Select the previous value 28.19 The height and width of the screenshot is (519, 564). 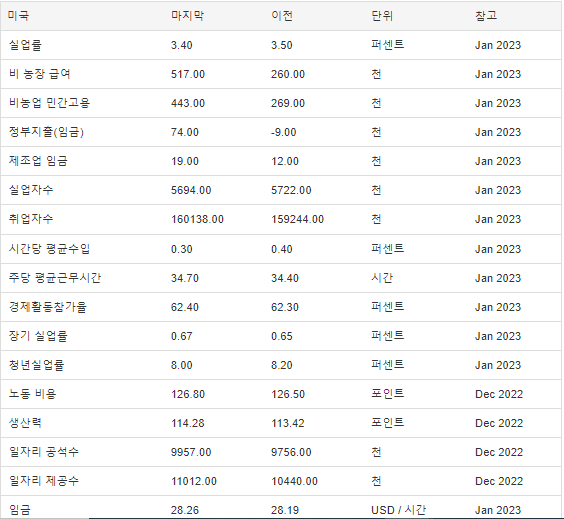[285, 510]
